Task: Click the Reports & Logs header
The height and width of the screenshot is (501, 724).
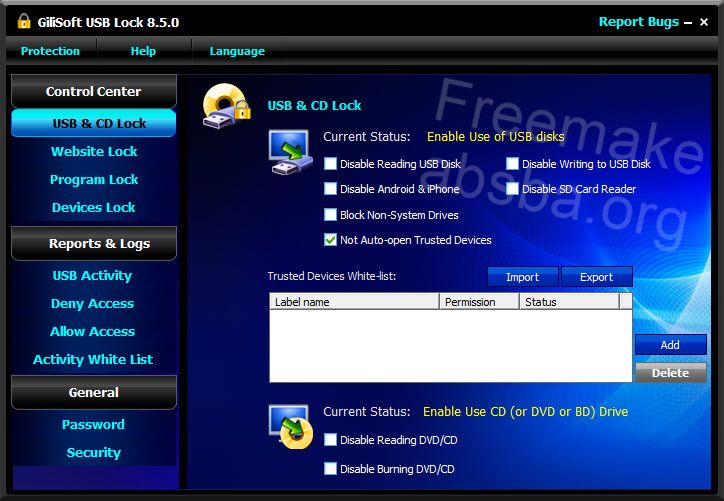Action: pos(94,243)
